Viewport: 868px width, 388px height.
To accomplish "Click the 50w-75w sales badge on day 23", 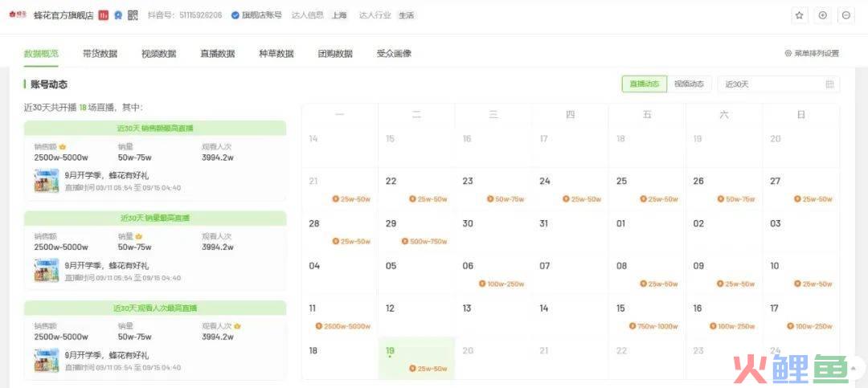I will 506,198.
